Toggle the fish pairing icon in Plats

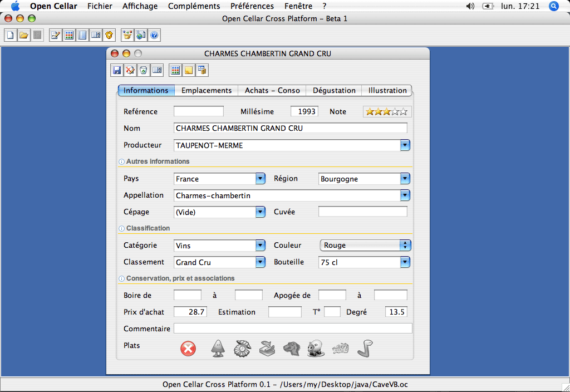[x=267, y=349]
